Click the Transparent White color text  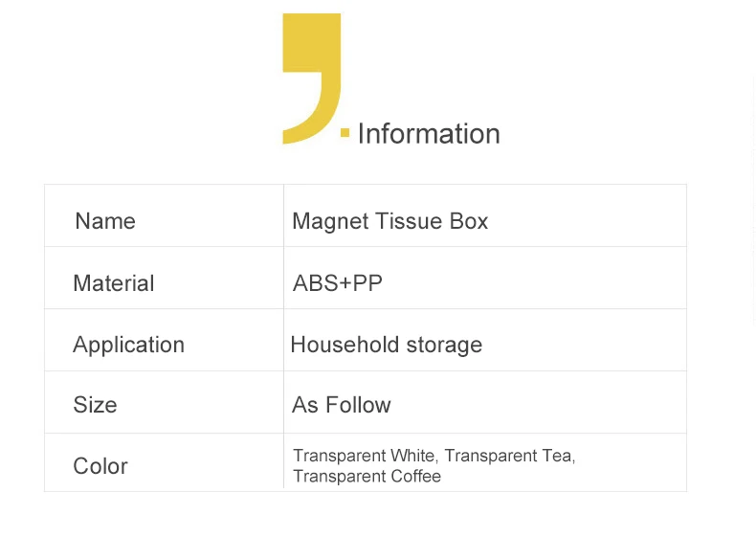365,456
